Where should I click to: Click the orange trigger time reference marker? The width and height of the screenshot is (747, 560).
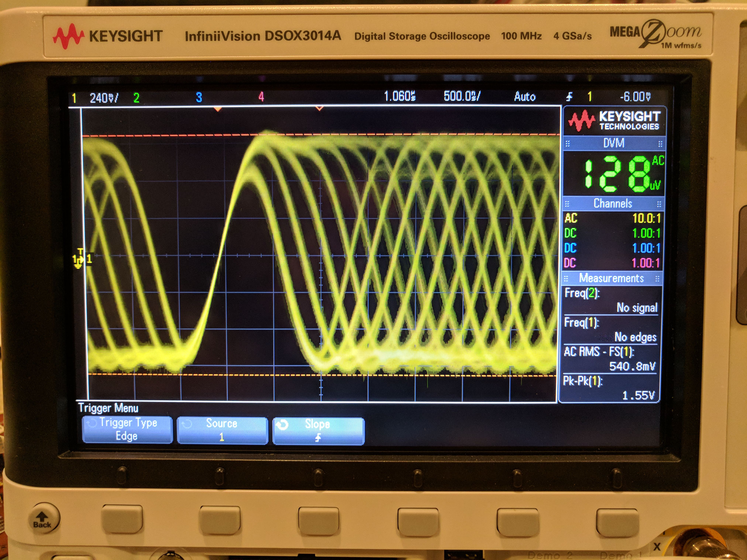pos(218,109)
